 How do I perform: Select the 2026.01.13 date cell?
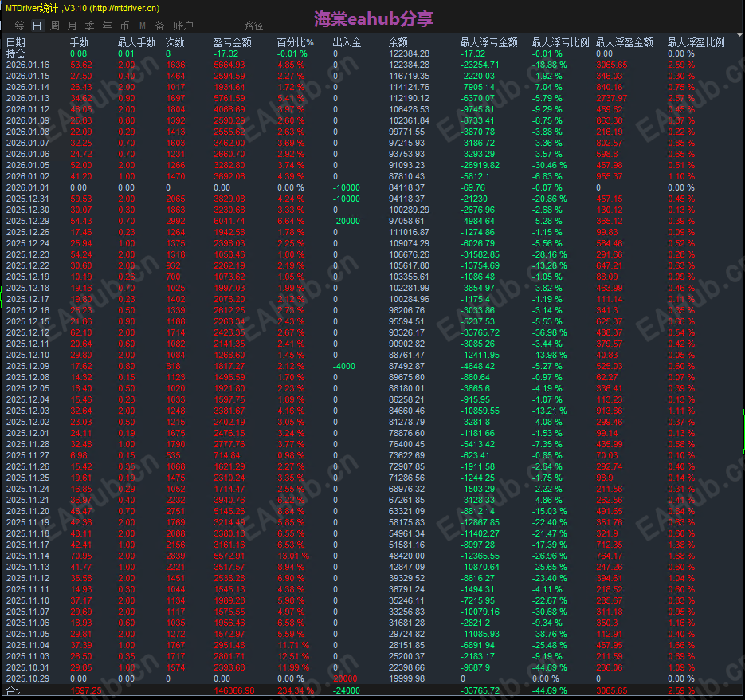pos(28,98)
